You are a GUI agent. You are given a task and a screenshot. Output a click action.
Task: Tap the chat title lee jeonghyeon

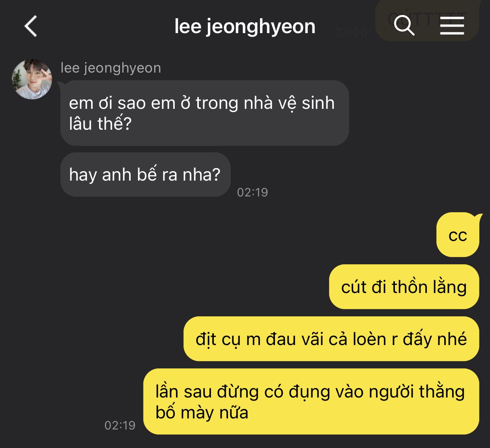(245, 27)
